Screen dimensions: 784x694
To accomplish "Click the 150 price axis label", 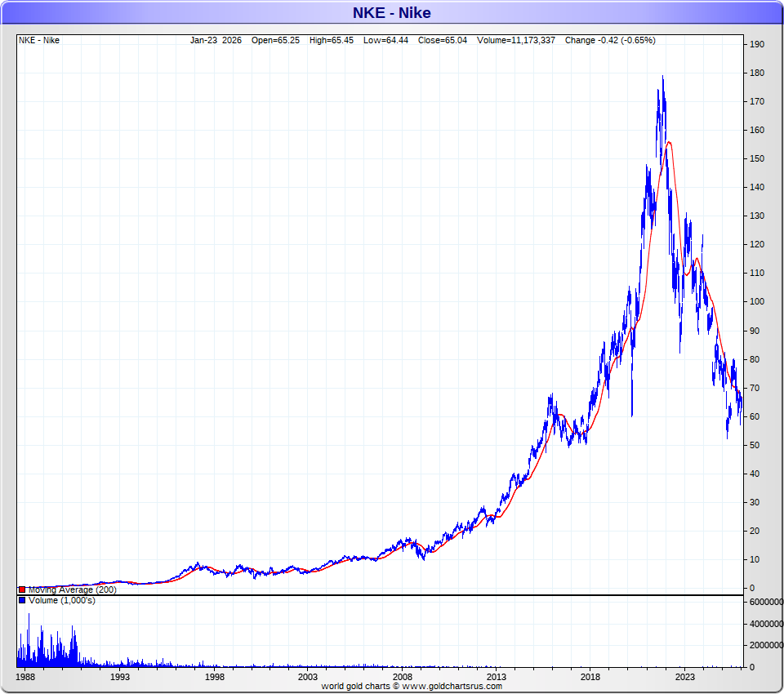I will pyautogui.click(x=757, y=158).
